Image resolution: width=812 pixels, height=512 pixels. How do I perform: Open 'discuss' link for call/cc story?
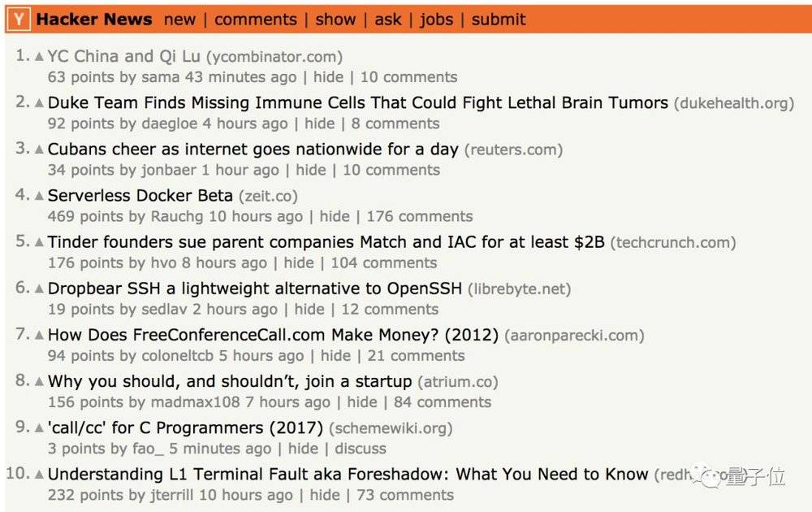tap(361, 449)
